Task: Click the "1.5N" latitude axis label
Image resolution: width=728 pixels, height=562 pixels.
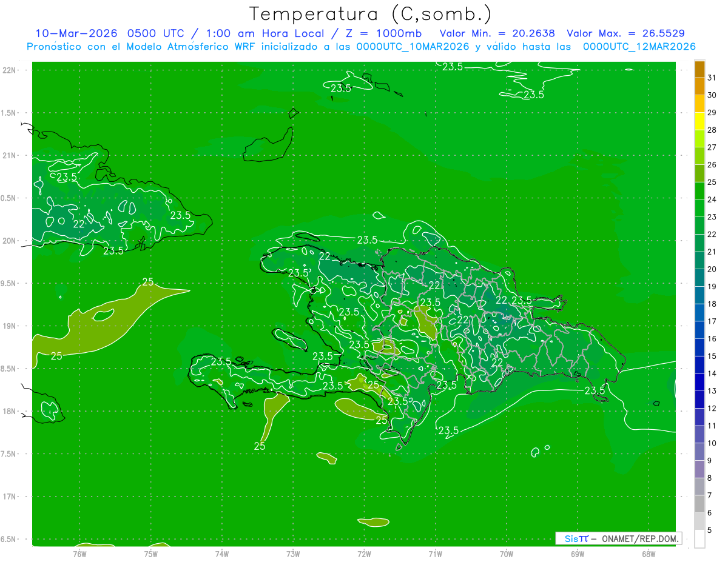Action: (8, 113)
